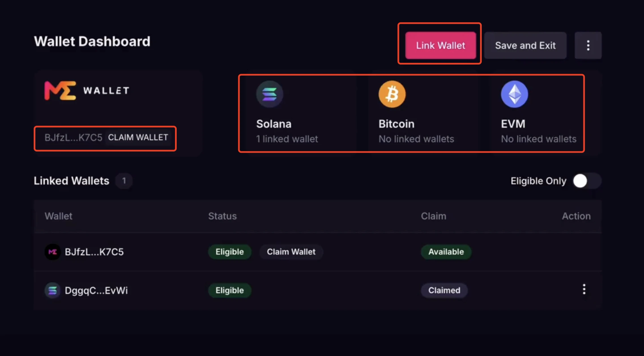Click the Save and Exit button
644x356 pixels.
[525, 45]
